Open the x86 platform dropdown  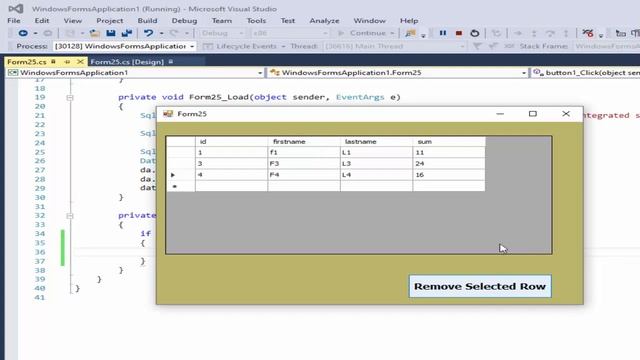(x=325, y=33)
